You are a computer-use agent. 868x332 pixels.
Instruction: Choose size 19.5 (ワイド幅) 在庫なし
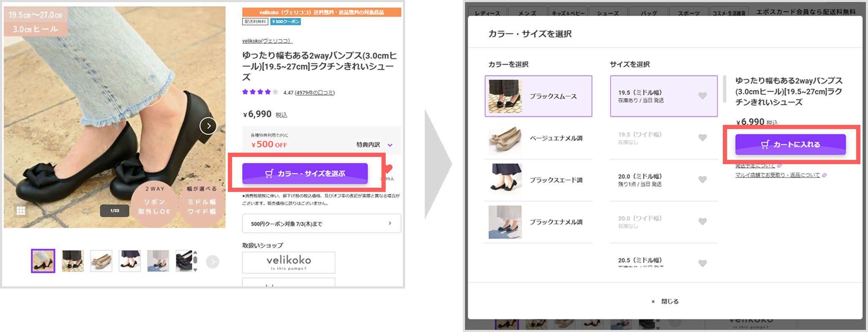[664, 138]
